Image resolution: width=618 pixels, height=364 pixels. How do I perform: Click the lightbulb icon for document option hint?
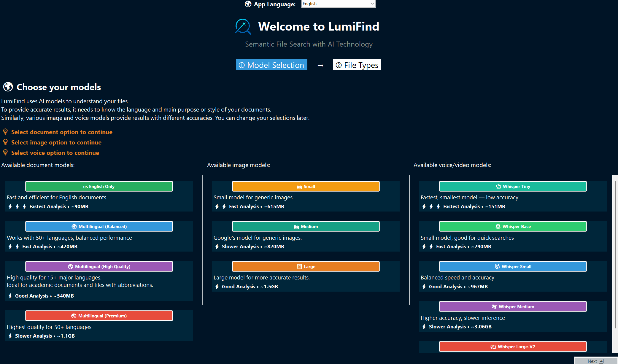pyautogui.click(x=5, y=132)
